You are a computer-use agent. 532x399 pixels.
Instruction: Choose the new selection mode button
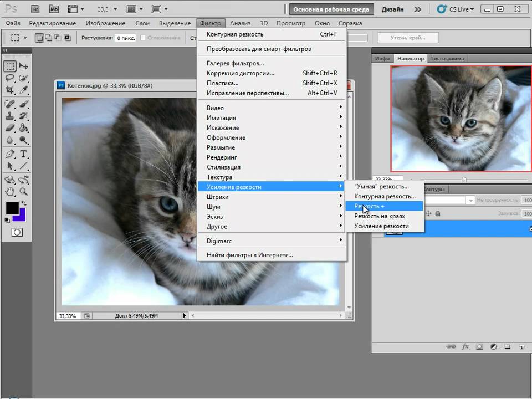[x=39, y=38]
